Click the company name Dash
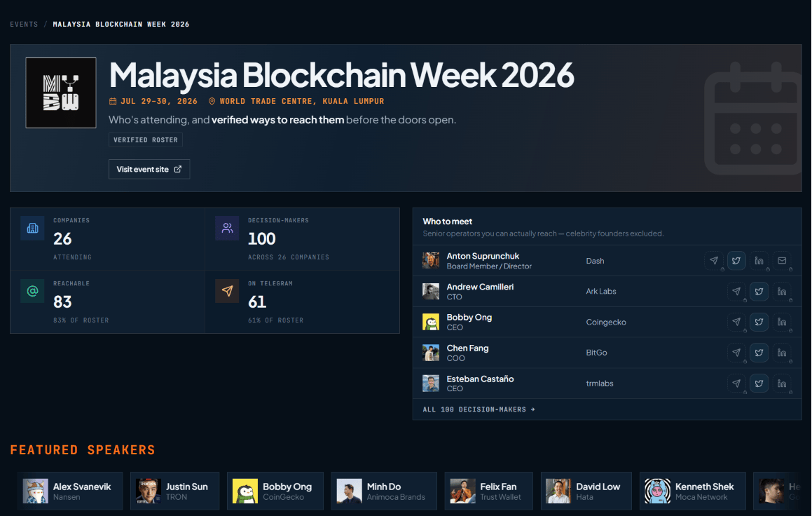Image resolution: width=812 pixels, height=516 pixels. (595, 261)
